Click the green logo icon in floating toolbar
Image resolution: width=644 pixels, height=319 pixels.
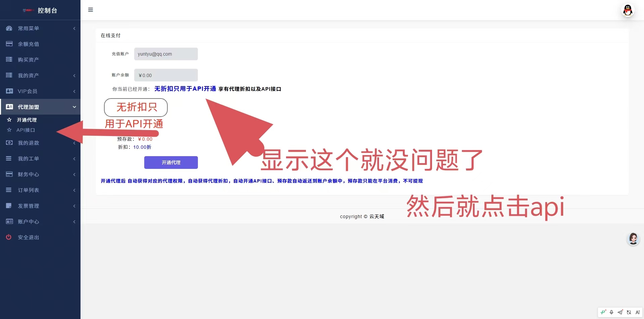pyautogui.click(x=603, y=312)
